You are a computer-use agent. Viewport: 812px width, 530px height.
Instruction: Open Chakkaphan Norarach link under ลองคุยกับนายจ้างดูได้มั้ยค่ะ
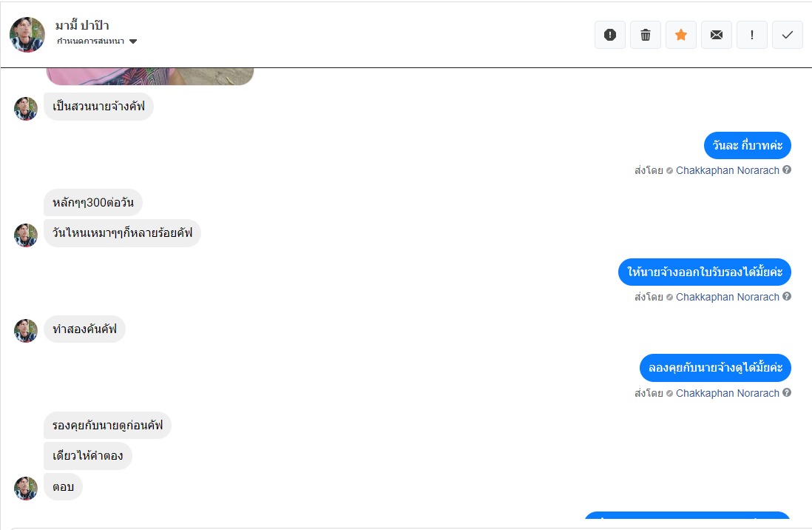pyautogui.click(x=727, y=393)
